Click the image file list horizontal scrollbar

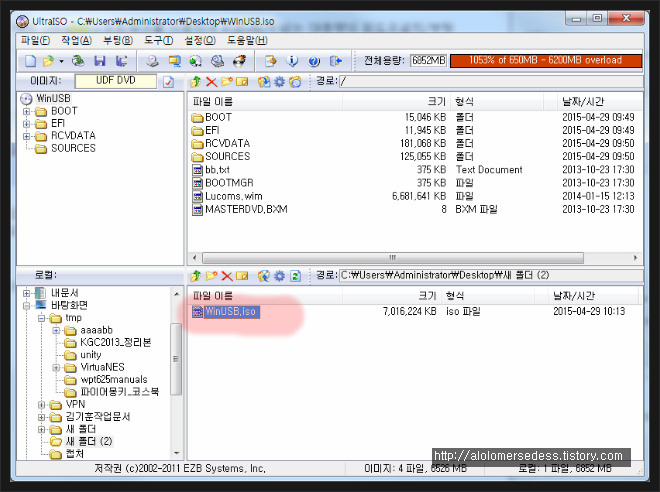393,258
